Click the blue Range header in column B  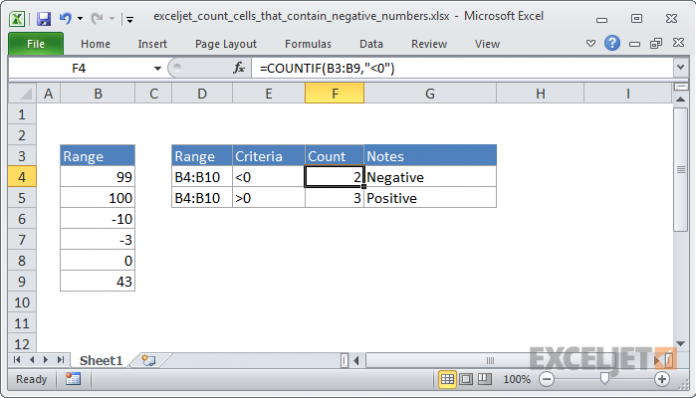98,156
